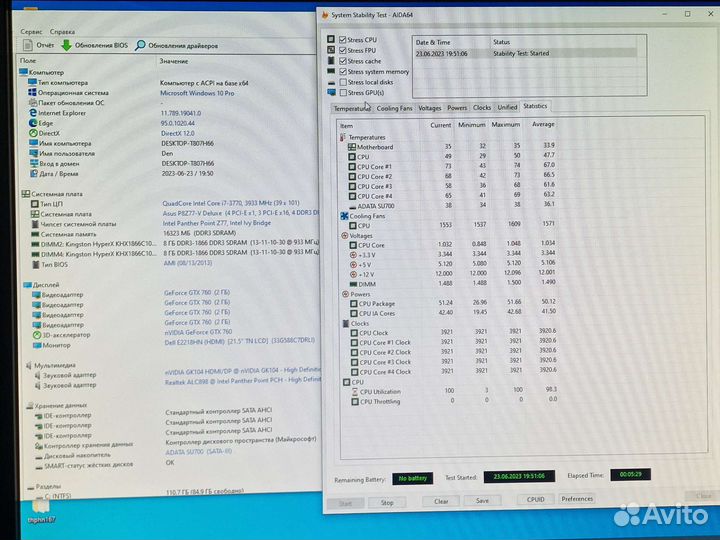Switch to the Voltages tab
This screenshot has height=540, width=720.
(429, 108)
